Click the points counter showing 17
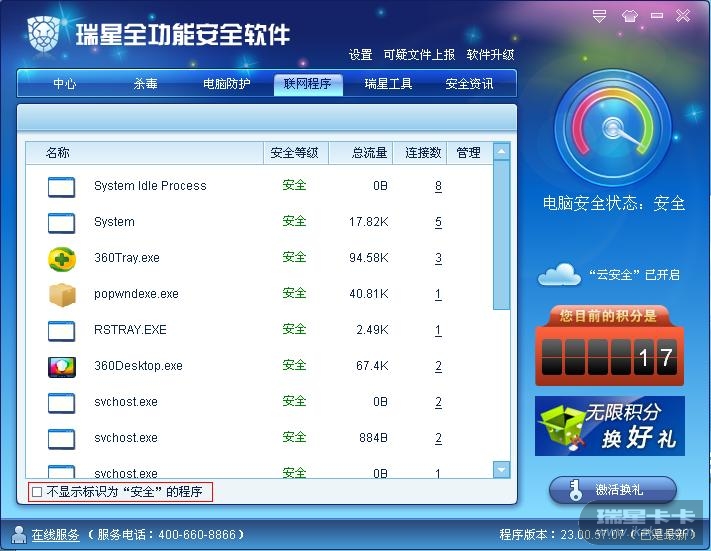Viewport: 711px width, 551px height. tap(609, 357)
